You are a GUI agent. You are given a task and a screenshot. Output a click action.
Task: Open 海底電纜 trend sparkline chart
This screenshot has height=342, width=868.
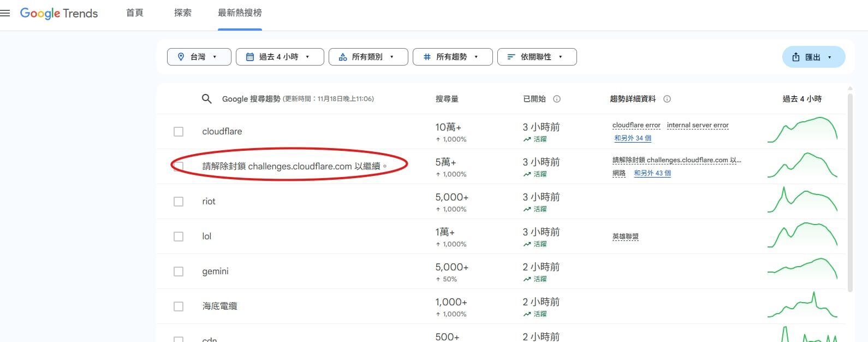[x=802, y=305]
